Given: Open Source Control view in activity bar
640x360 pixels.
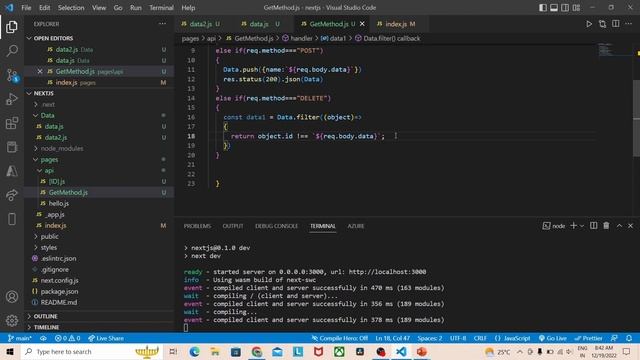Looking at the screenshot, I should [x=12, y=75].
